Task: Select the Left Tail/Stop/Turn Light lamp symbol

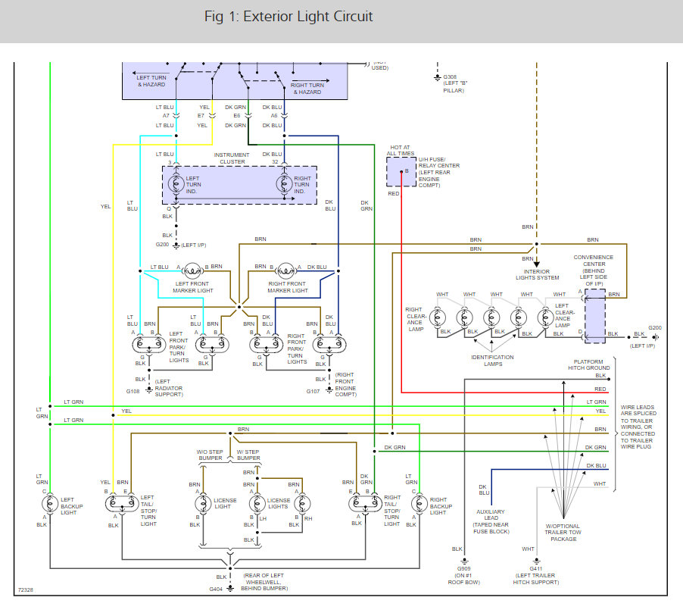Action: coord(121,504)
